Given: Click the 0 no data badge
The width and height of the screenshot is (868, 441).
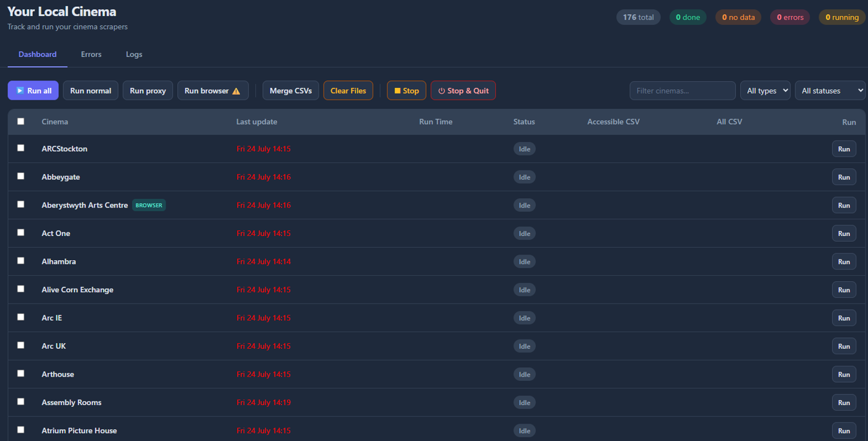Looking at the screenshot, I should coord(738,17).
